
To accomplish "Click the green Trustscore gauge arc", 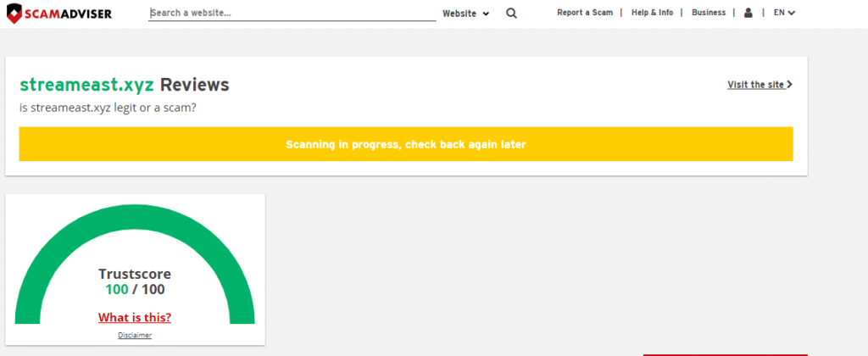I will [135, 216].
